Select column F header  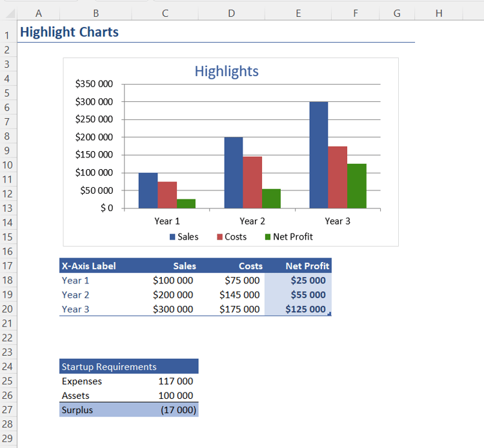(x=356, y=14)
